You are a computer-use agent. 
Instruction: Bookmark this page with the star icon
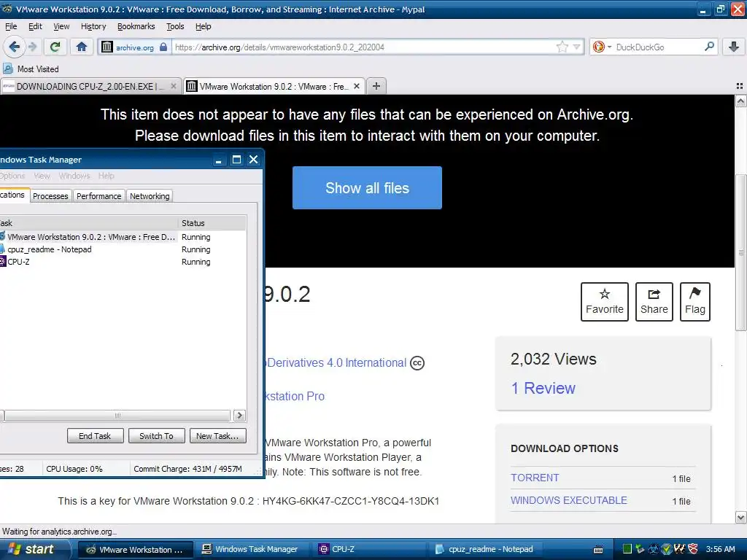562,47
